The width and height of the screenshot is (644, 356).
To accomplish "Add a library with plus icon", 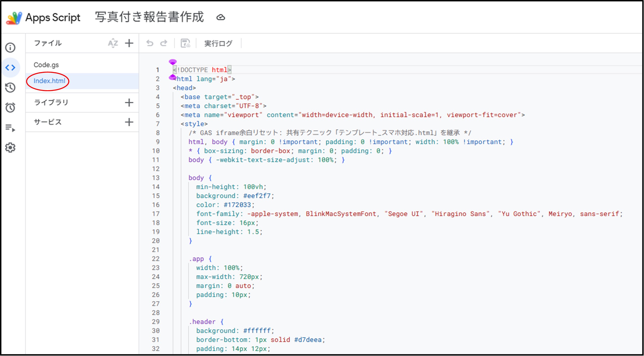I will [129, 103].
